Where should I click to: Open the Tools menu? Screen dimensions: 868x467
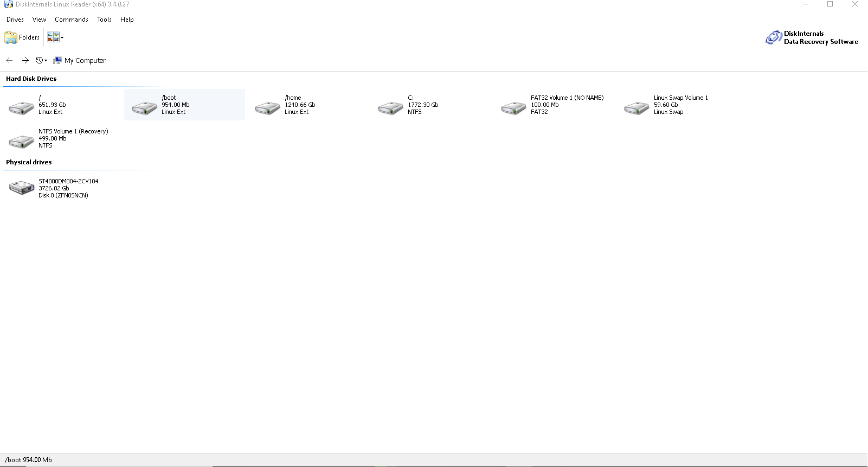104,20
